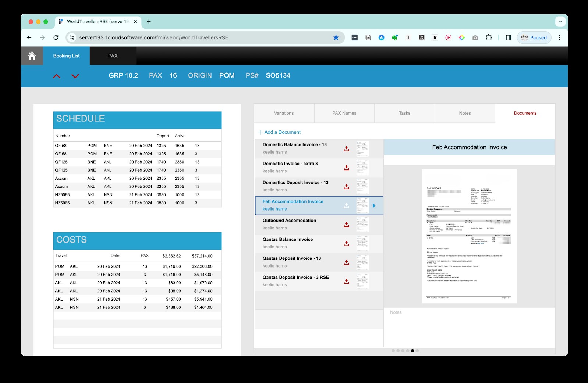Image resolution: width=588 pixels, height=383 pixels.
Task: Click Add a Document link
Action: pos(279,132)
